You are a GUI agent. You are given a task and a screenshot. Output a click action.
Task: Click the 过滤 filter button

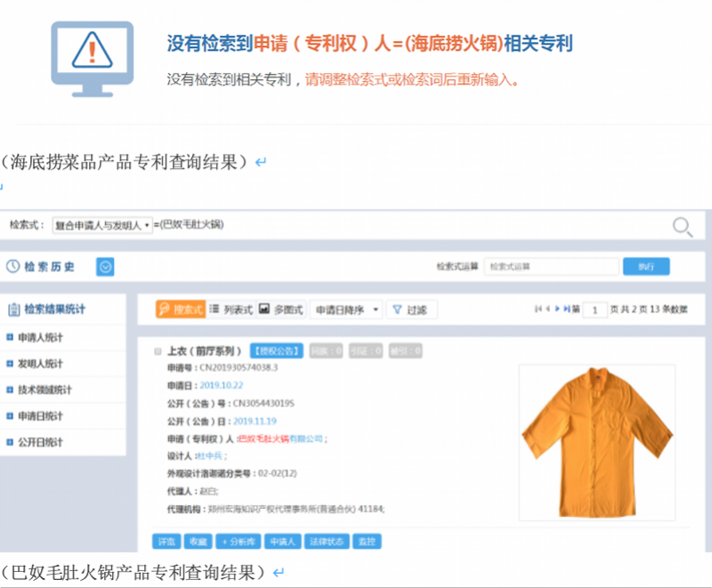point(411,310)
